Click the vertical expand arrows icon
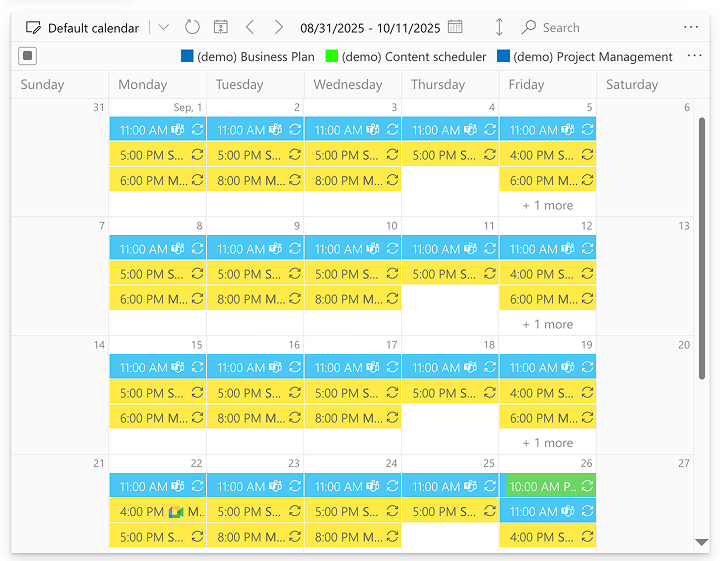The height and width of the screenshot is (561, 720). [x=500, y=28]
